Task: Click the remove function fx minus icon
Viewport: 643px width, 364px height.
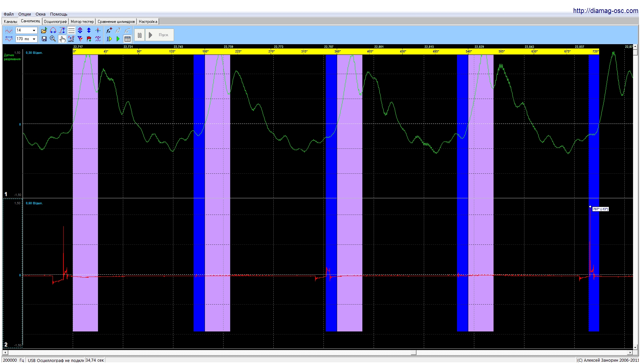Action: tap(127, 31)
